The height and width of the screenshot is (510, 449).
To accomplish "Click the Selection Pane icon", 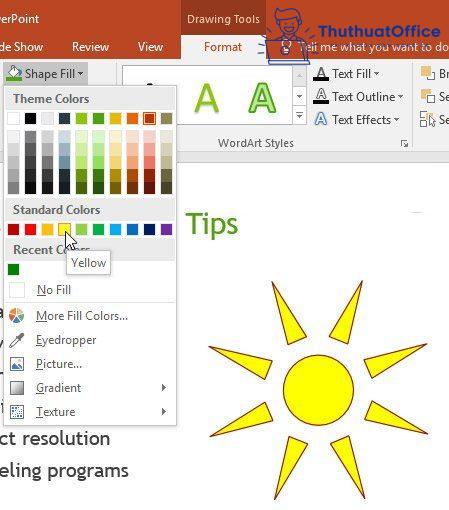I will point(428,119).
